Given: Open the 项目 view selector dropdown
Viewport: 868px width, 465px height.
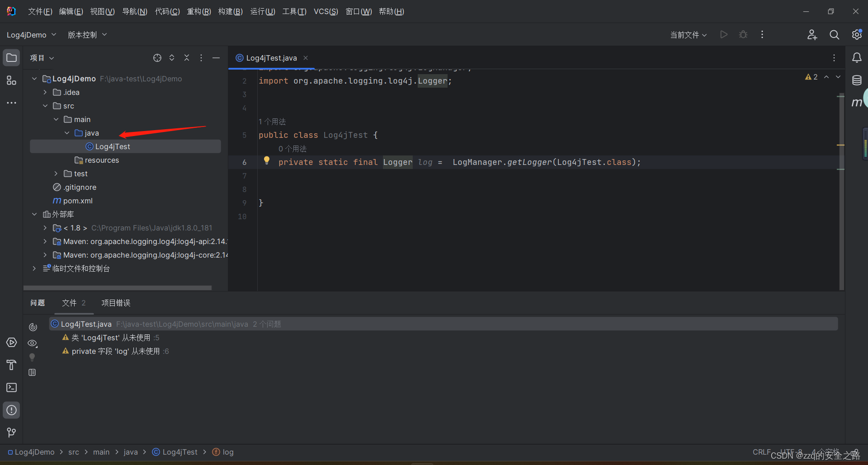Looking at the screenshot, I should (x=42, y=58).
